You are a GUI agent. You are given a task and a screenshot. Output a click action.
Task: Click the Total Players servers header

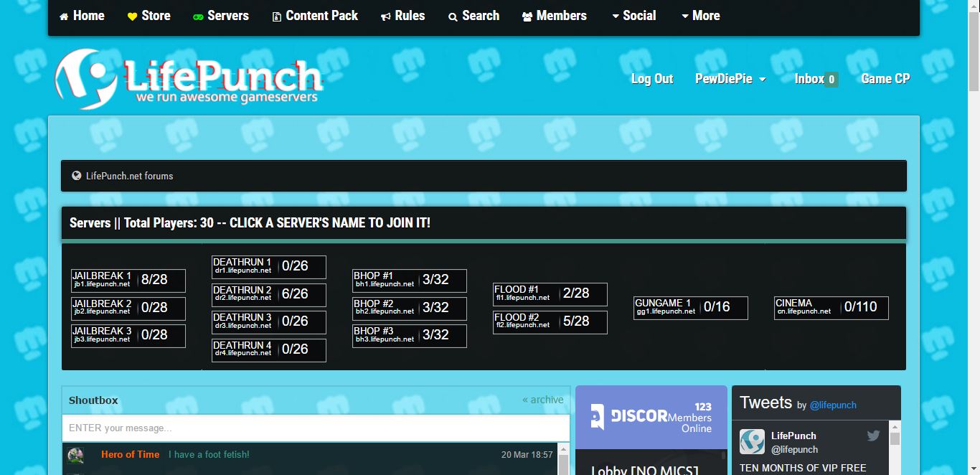point(250,223)
